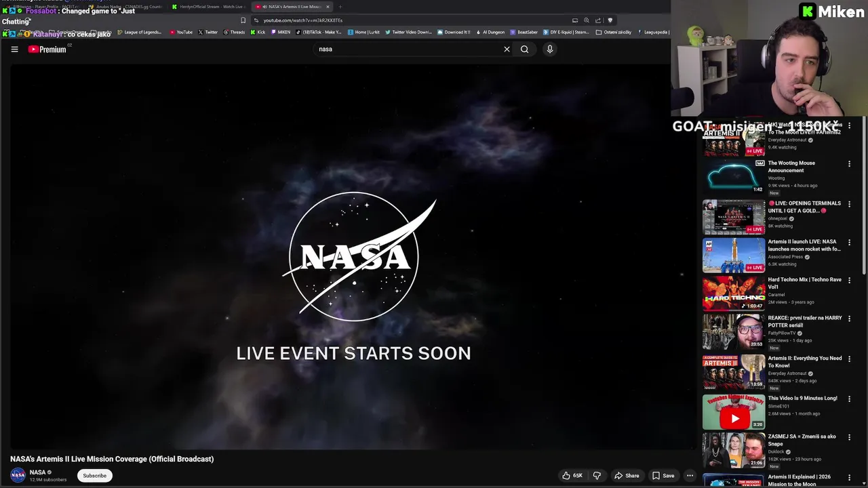This screenshot has width=868, height=488.
Task: Open MIKEN bookmark in bookmarks bar
Action: click(281, 32)
